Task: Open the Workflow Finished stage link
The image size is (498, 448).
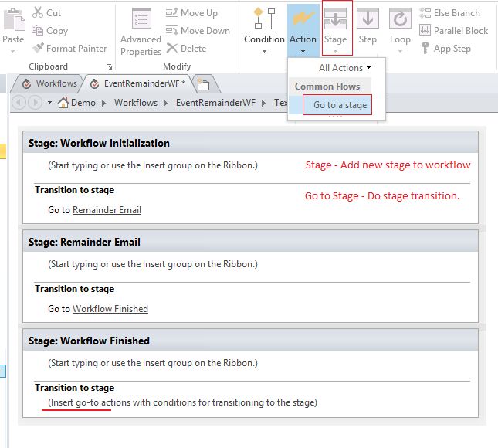Action: [110, 309]
